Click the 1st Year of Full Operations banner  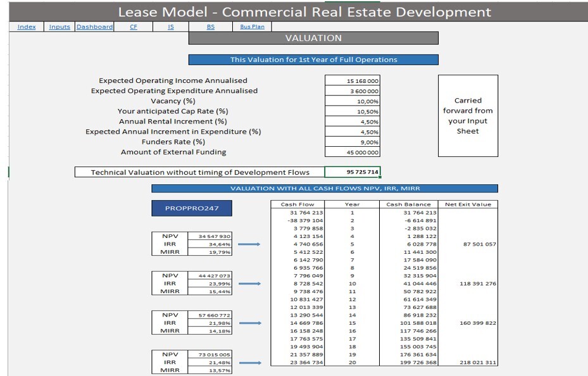click(x=313, y=60)
